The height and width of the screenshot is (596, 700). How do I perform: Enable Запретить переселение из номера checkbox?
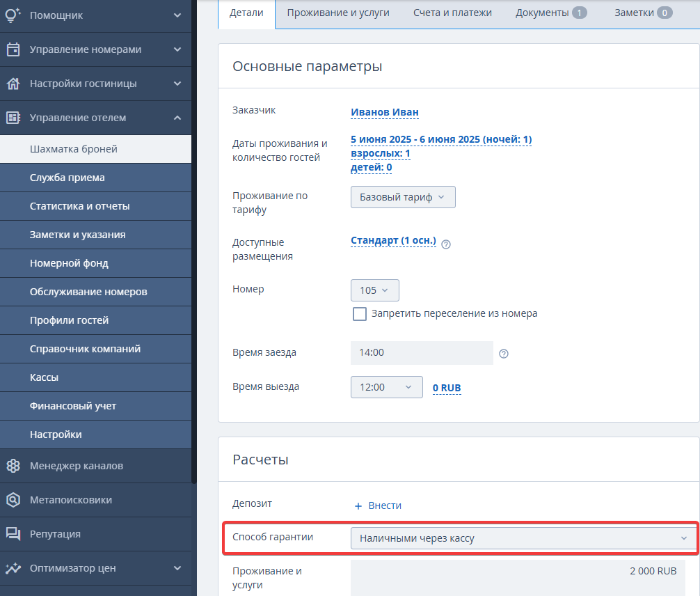tap(359, 313)
